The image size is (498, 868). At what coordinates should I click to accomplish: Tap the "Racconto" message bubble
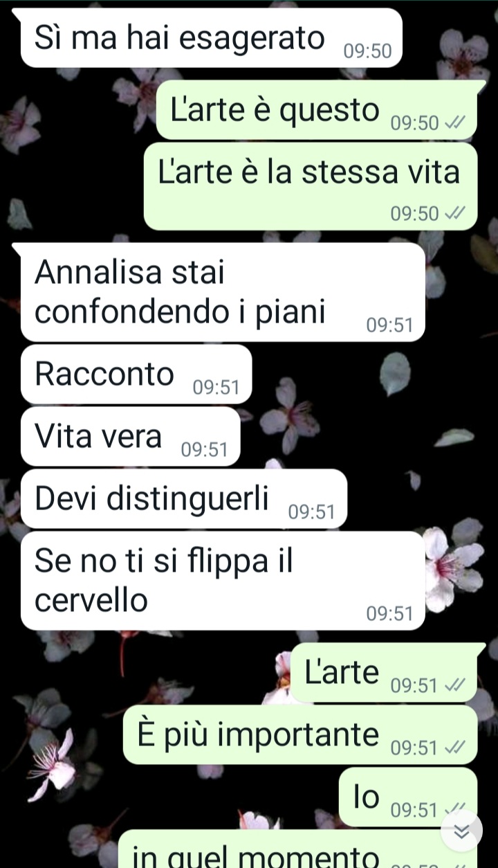(x=136, y=374)
